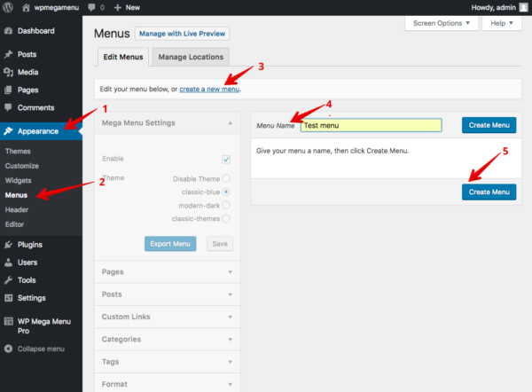Switch to the Edit Menus tab
This screenshot has height=392, width=532.
(123, 57)
